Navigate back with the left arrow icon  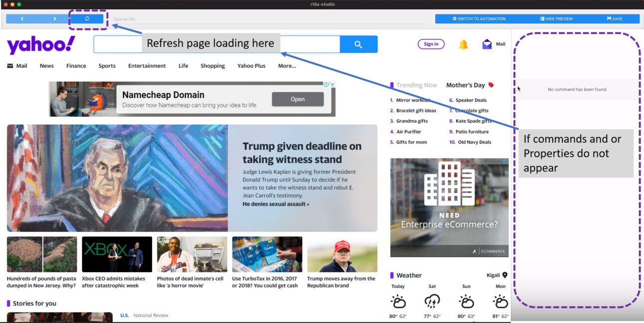point(21,18)
